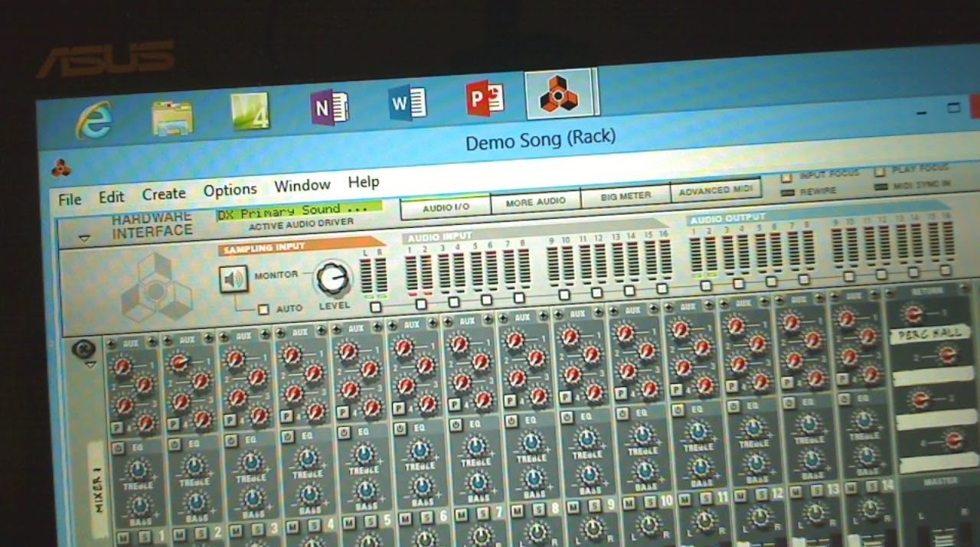The image size is (980, 547).
Task: Open the Create menu
Action: click(x=164, y=194)
